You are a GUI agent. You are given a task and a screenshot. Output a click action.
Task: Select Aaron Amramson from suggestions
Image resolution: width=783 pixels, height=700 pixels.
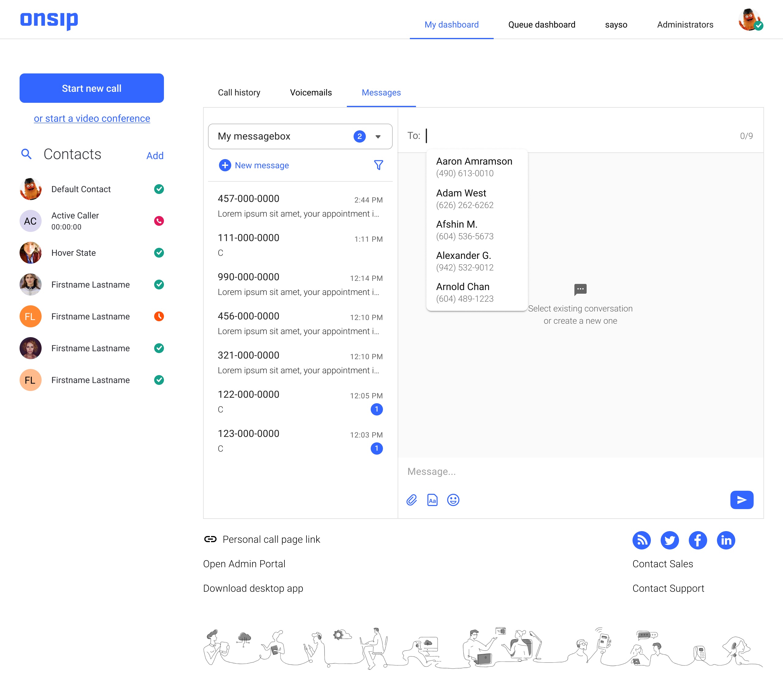(x=477, y=167)
